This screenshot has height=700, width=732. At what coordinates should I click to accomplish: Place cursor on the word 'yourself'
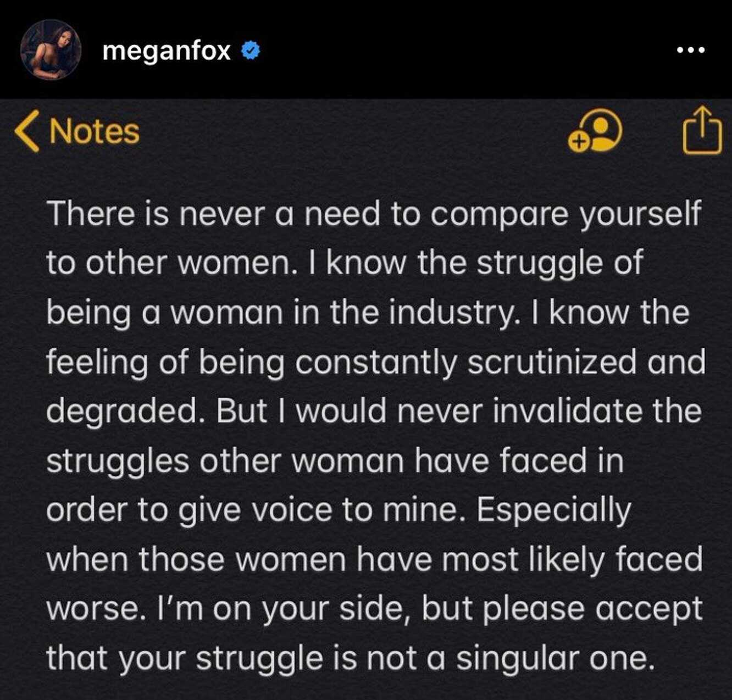[641, 214]
